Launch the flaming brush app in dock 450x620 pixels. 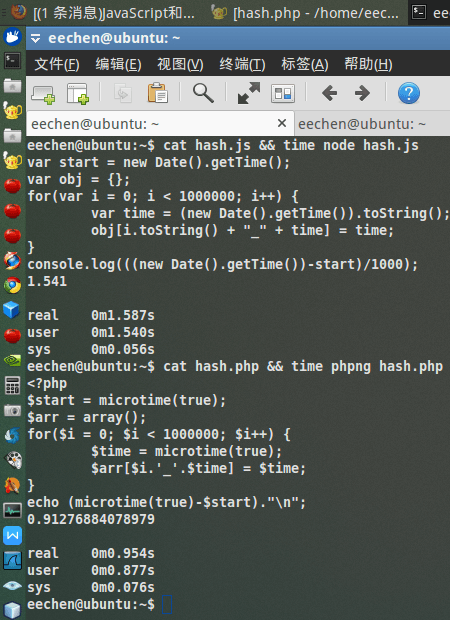[12, 485]
